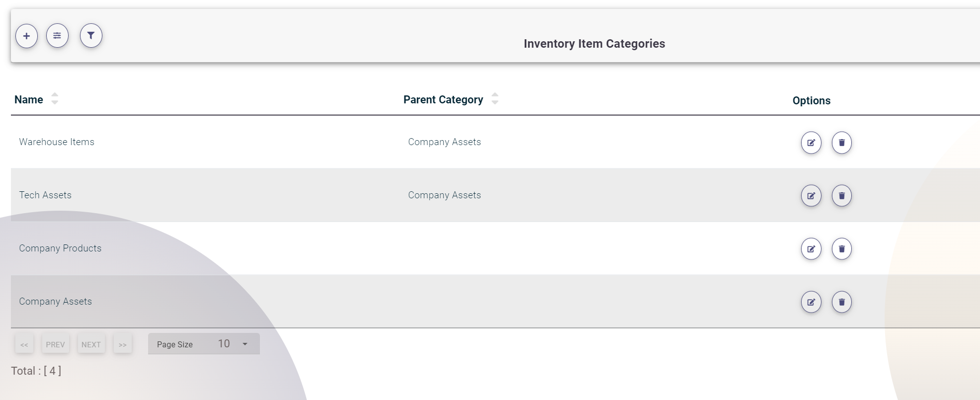Click the add new category plus icon
This screenshot has height=400, width=980.
(26, 36)
